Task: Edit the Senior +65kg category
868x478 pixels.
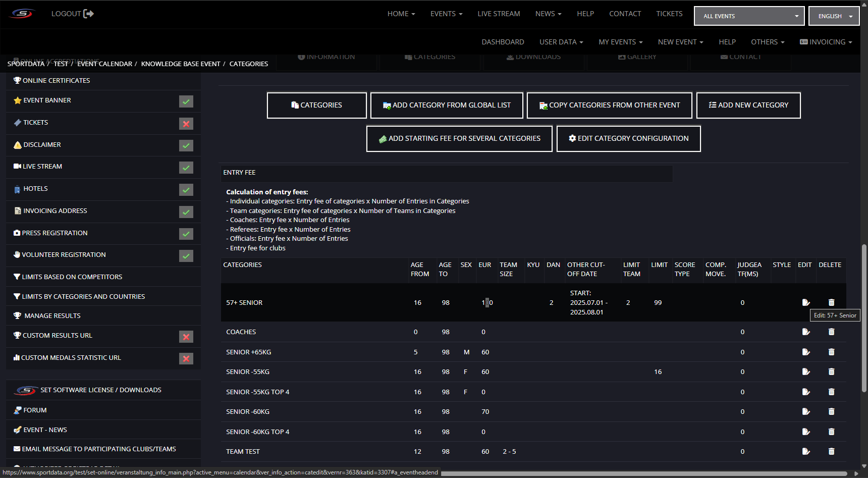Action: click(806, 352)
